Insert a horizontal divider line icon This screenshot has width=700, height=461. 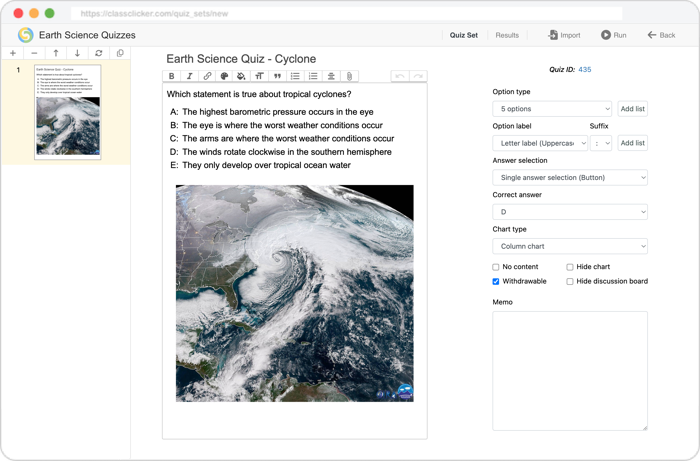tap(331, 76)
